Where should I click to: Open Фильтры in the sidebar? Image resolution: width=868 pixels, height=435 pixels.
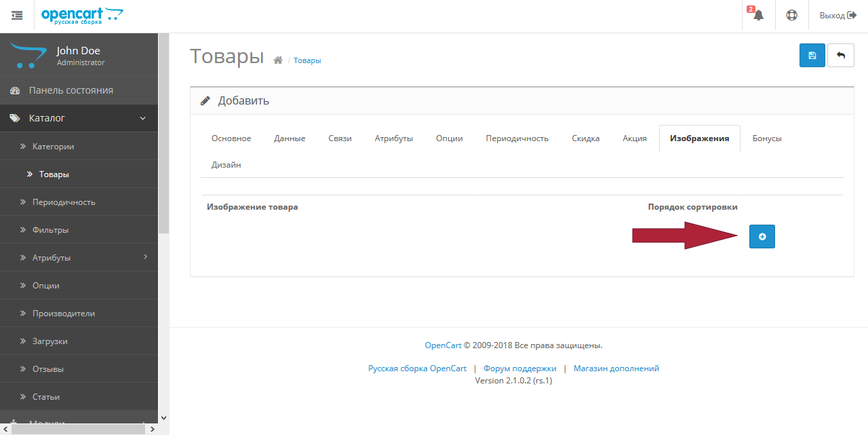pyautogui.click(x=79, y=230)
